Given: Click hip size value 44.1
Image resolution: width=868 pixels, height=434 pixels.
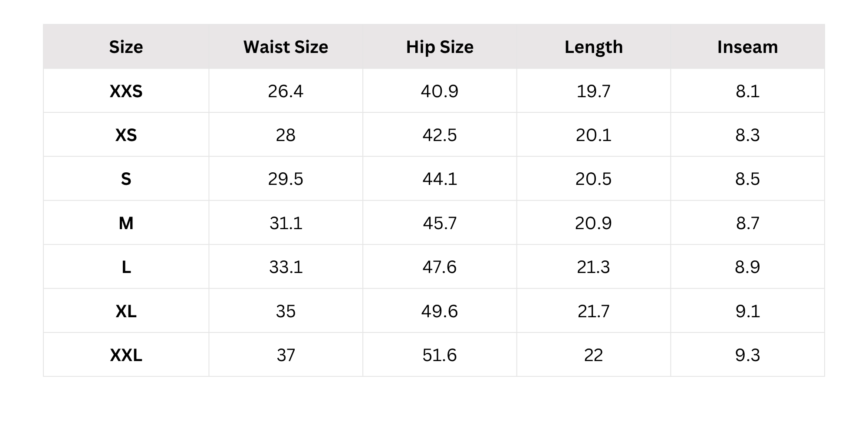Looking at the screenshot, I should (440, 179).
